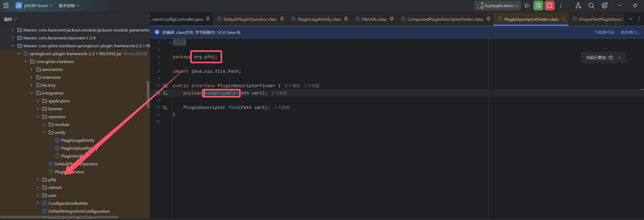Expand the com.fasterxml:classmate:1.3.4 library
The height and width of the screenshot is (220, 644).
pos(13,38)
